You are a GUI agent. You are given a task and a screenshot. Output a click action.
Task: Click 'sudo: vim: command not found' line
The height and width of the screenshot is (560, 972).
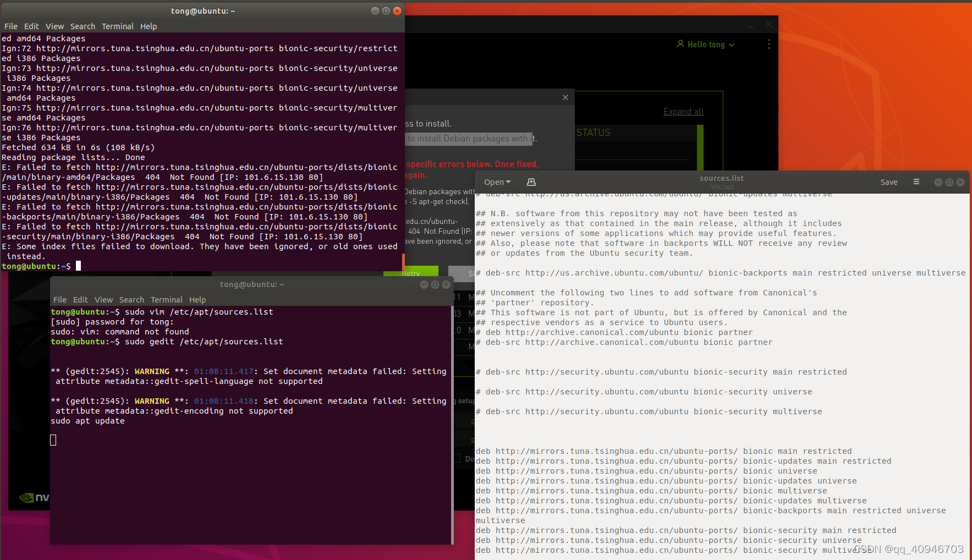[120, 332]
